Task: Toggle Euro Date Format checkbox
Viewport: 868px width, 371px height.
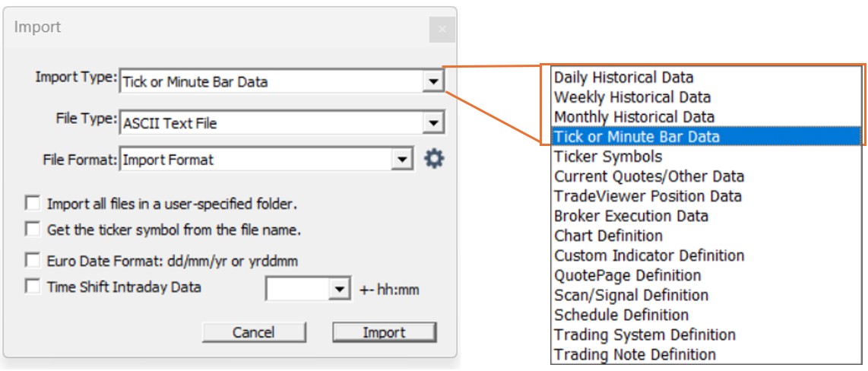Action: [33, 261]
